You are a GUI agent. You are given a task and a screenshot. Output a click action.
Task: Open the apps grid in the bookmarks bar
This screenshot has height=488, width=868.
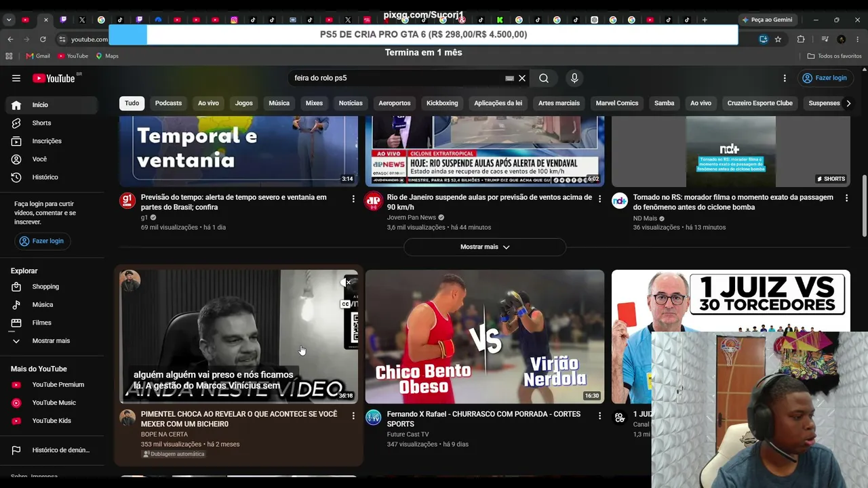tap(9, 56)
